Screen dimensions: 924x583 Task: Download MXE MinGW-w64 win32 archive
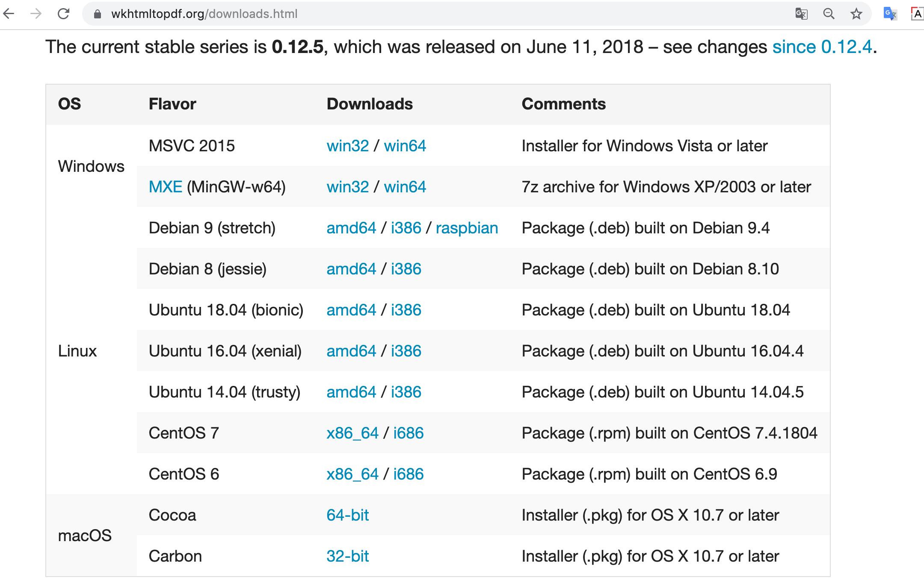[x=347, y=187]
